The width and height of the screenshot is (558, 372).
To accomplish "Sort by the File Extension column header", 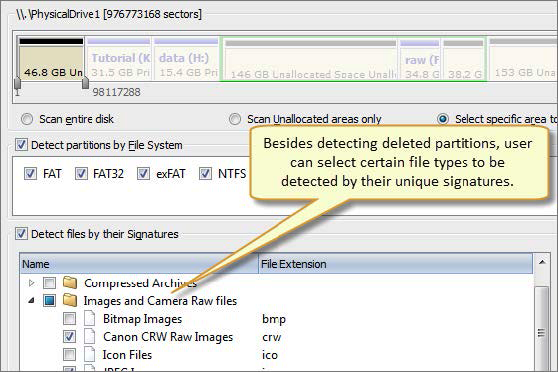I will click(395, 264).
